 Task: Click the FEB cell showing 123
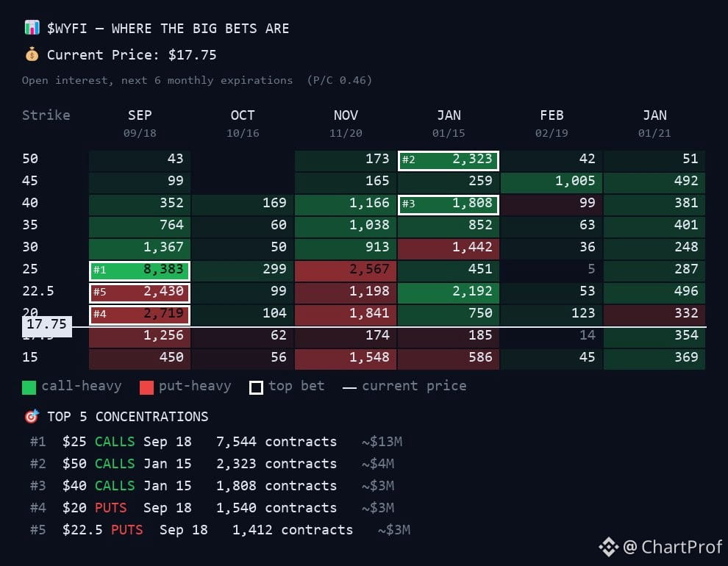[x=552, y=314]
